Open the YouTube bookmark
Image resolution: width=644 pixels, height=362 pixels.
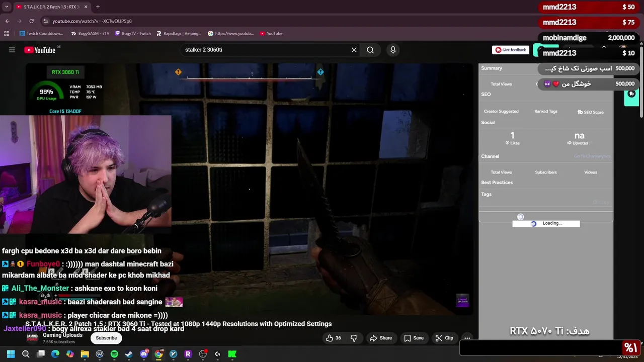click(x=271, y=34)
